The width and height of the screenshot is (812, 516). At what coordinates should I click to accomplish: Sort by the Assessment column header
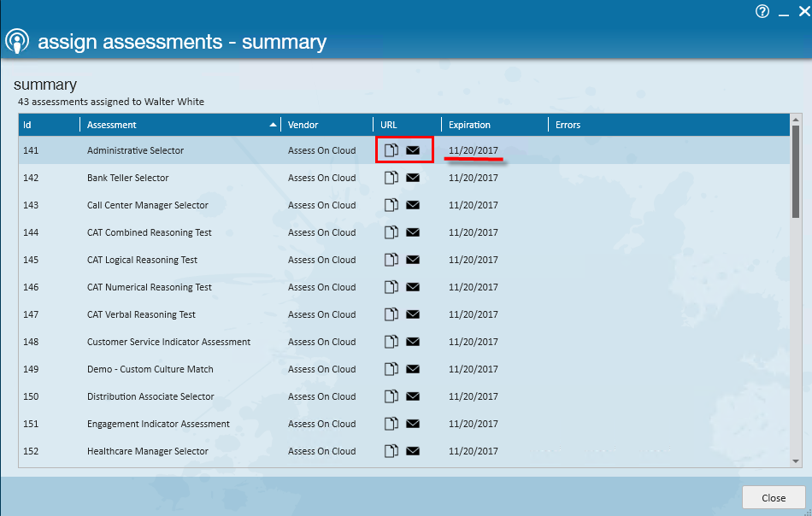pos(180,125)
